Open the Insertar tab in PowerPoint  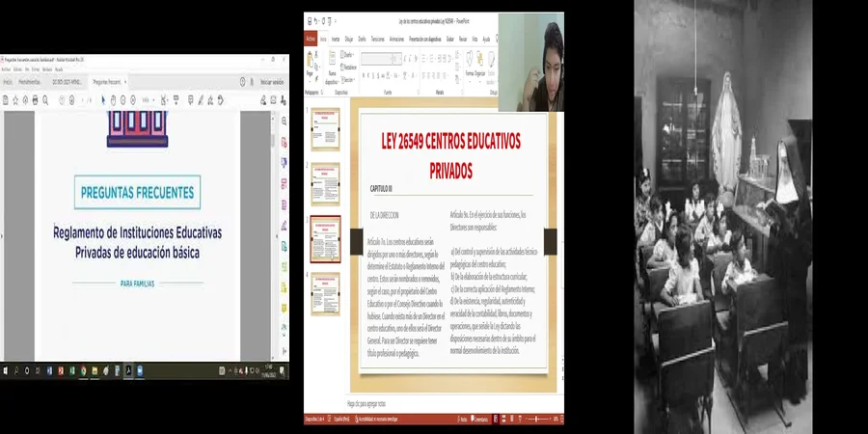336,40
